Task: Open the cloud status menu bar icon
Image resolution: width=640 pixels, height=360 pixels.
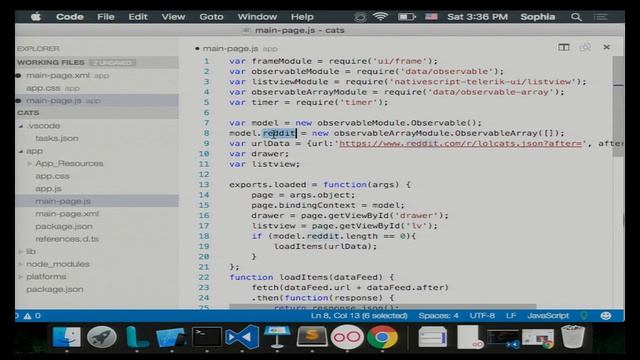Action: [360, 17]
